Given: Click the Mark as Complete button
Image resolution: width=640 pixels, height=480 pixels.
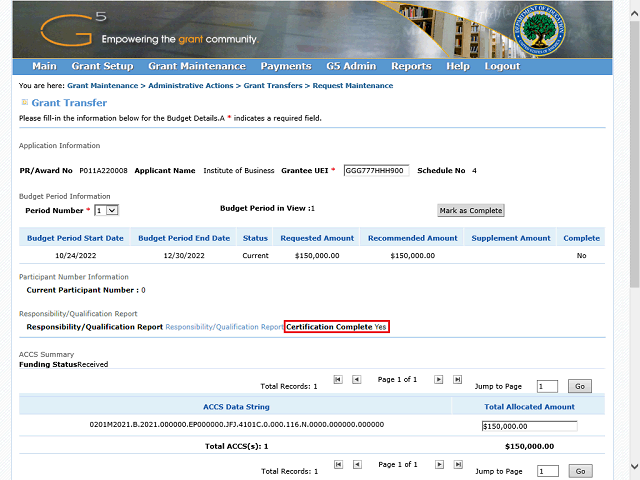Looking at the screenshot, I should (x=471, y=211).
